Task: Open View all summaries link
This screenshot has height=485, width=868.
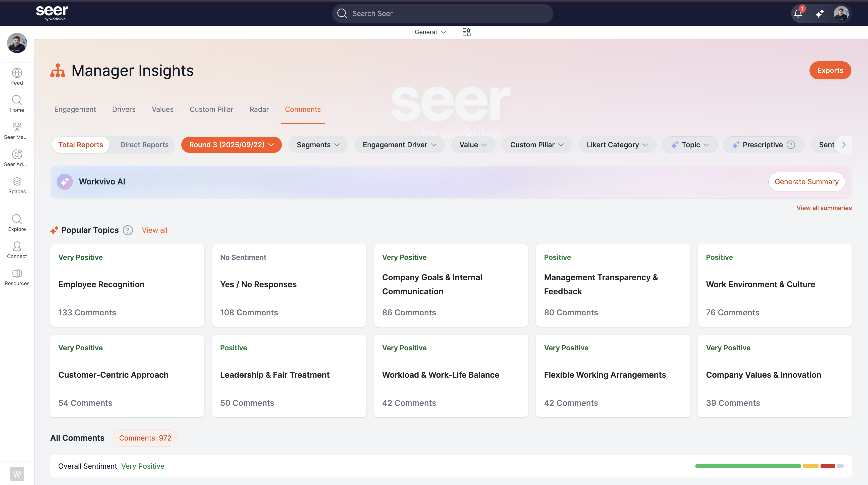Action: tap(824, 208)
